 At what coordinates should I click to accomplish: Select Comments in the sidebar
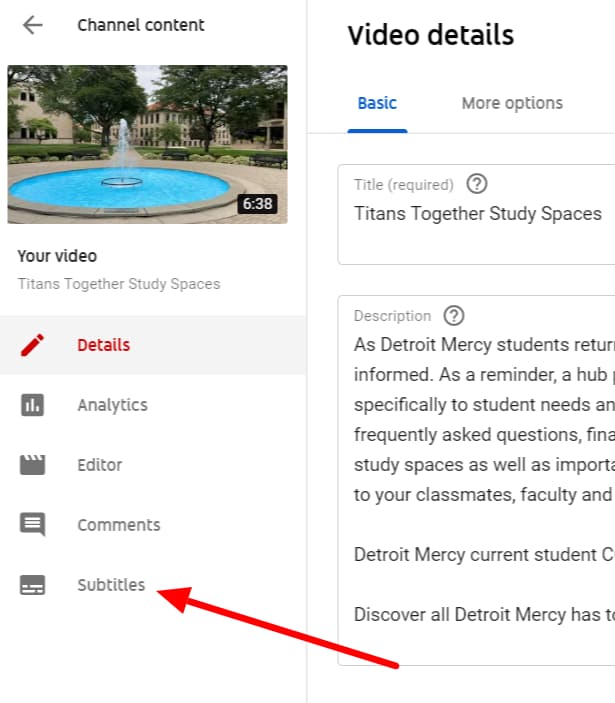pos(153,525)
